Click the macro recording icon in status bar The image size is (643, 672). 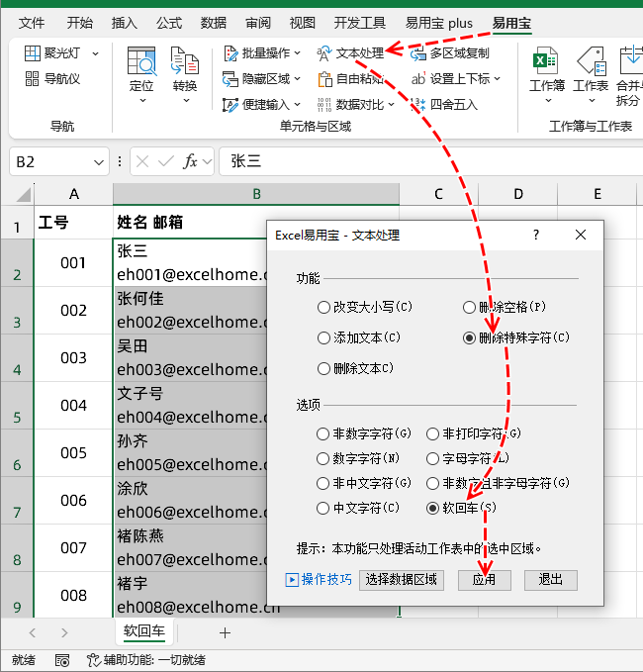coord(62,660)
